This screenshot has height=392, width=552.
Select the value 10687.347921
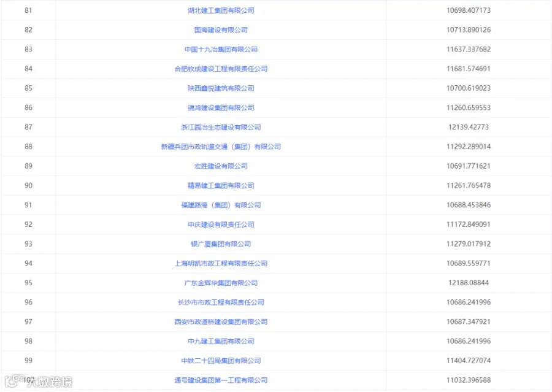coord(468,321)
